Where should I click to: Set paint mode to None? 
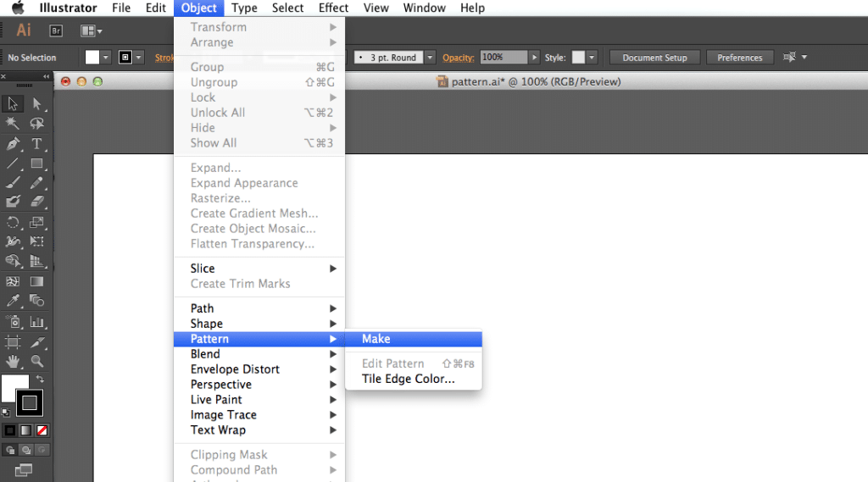(x=42, y=430)
